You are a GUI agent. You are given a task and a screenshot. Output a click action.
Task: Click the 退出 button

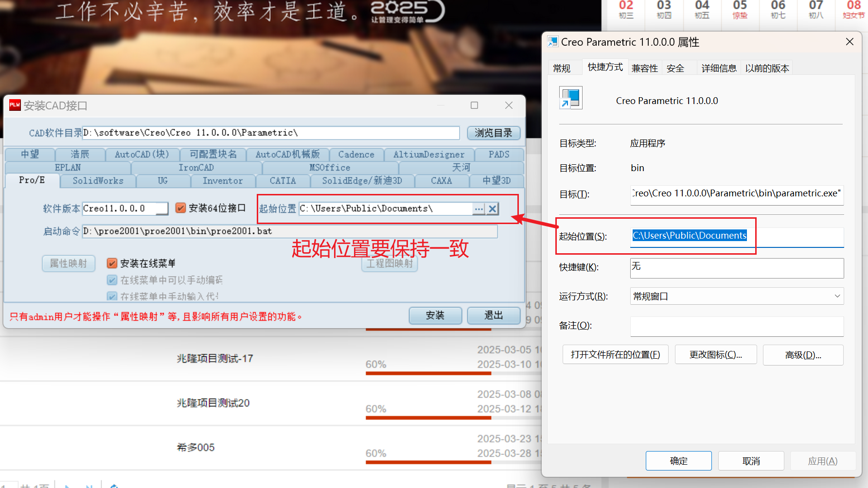(494, 315)
